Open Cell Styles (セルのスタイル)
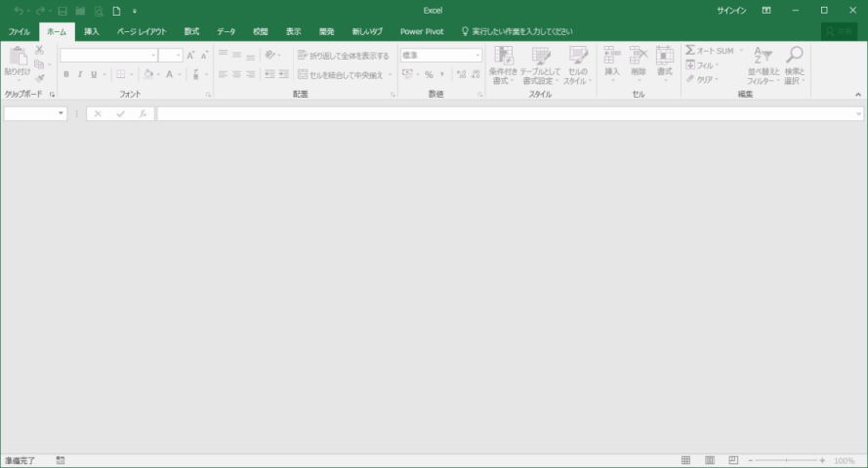This screenshot has height=468, width=868. pos(578,65)
